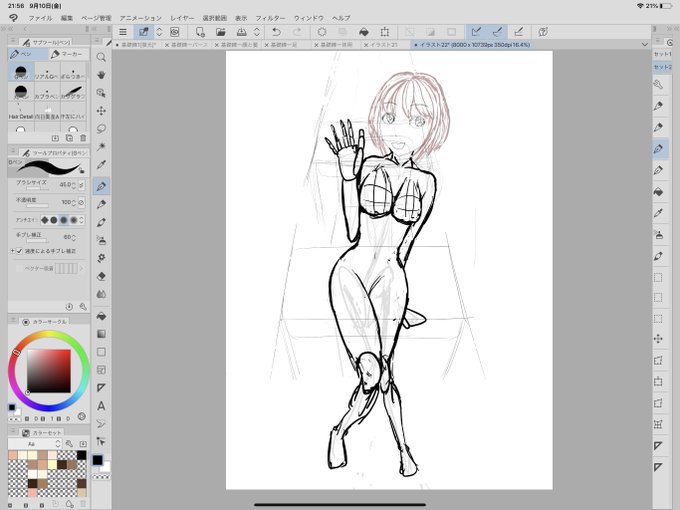Toggle speed-based stabilization checkbox
Image resolution: width=680 pixels, height=510 pixels.
[x=19, y=251]
